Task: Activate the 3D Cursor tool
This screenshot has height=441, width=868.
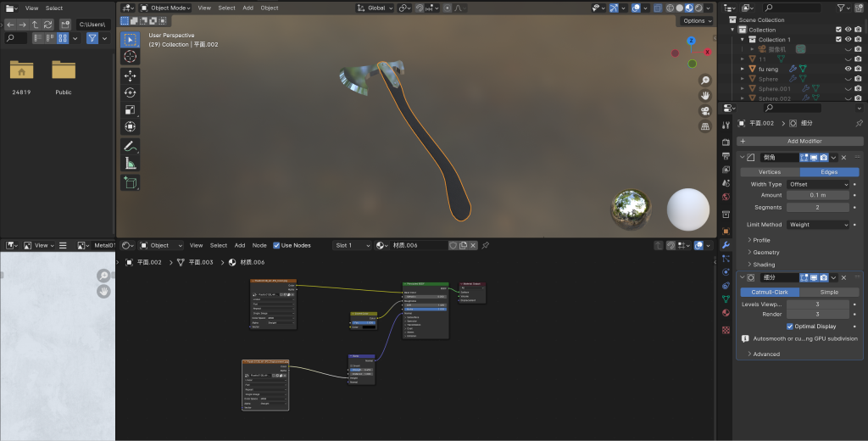Action: (130, 57)
